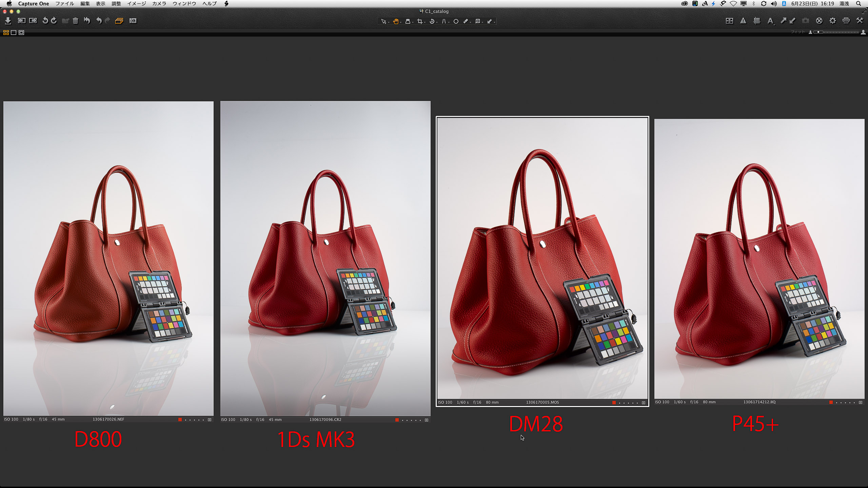Open the カメラ menu
Screen dimensions: 868x488
pyautogui.click(x=159, y=3)
